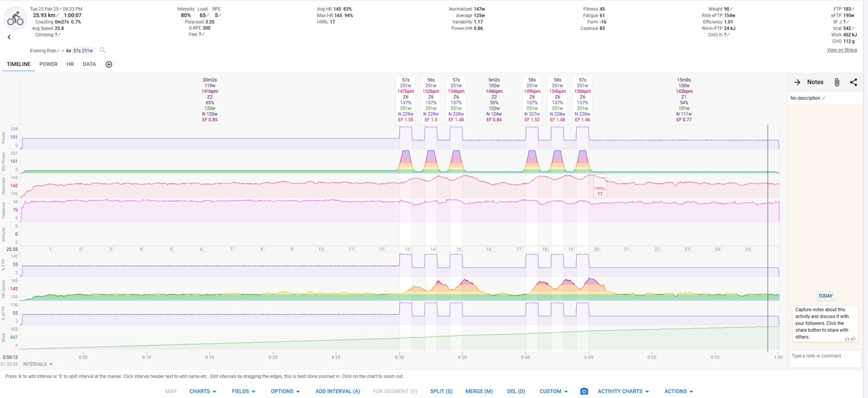This screenshot has height=398, width=868.
Task: Share the activity notes
Action: [x=854, y=82]
